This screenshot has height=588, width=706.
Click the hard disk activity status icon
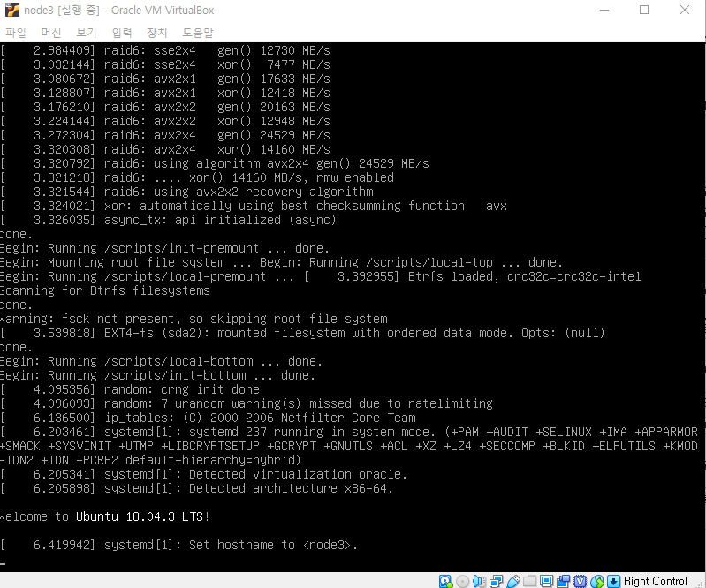(445, 581)
